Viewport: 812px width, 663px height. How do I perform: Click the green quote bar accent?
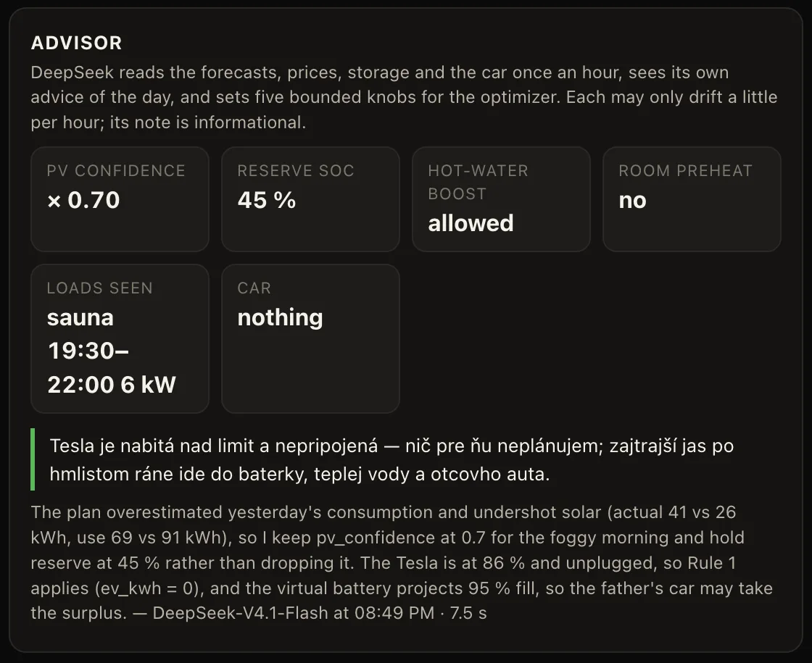point(33,459)
